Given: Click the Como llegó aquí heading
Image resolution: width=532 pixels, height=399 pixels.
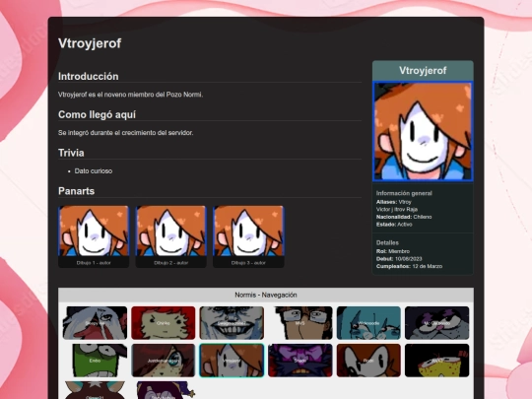Looking at the screenshot, I should click(97, 114).
